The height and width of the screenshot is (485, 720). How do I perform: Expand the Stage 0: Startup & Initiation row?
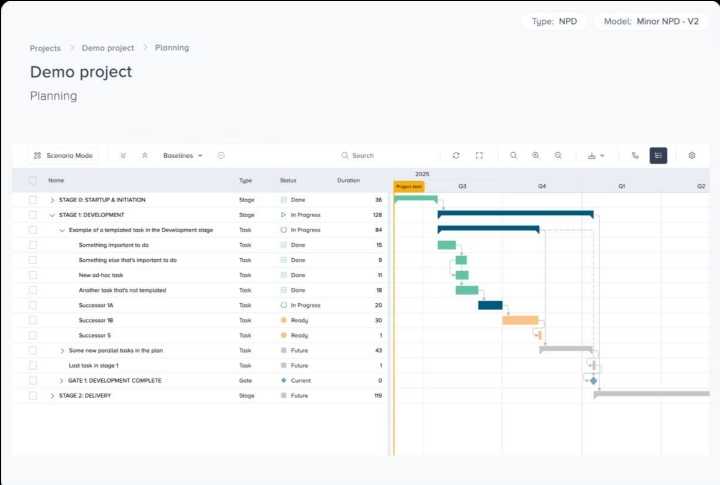point(52,200)
